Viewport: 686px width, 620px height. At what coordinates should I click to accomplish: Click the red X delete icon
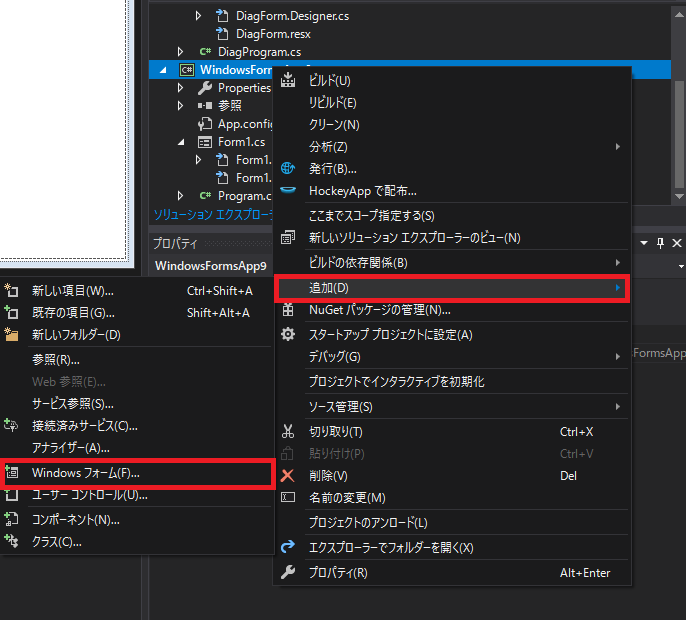pos(288,476)
